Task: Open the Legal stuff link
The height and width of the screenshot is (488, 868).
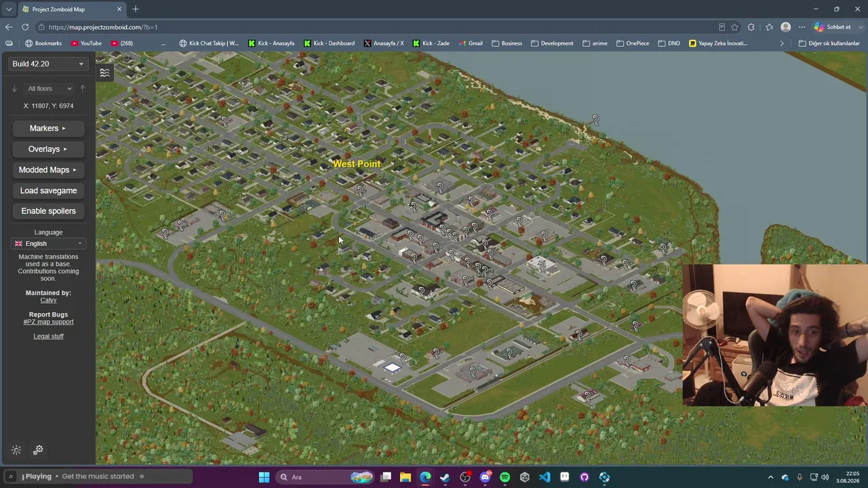Action: 48,336
